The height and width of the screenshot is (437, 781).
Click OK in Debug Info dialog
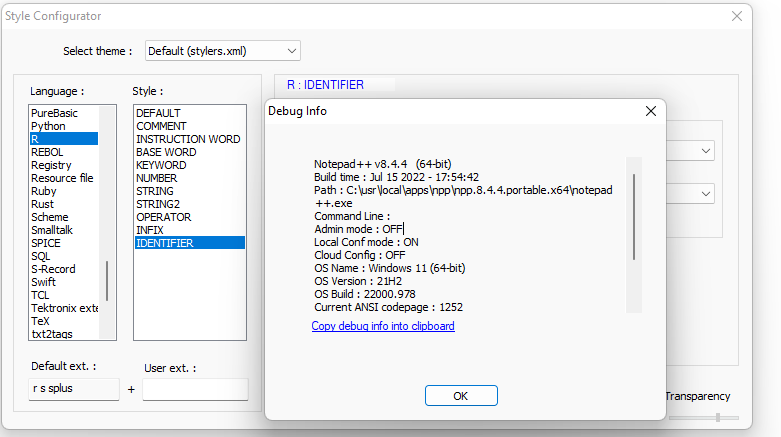click(461, 396)
